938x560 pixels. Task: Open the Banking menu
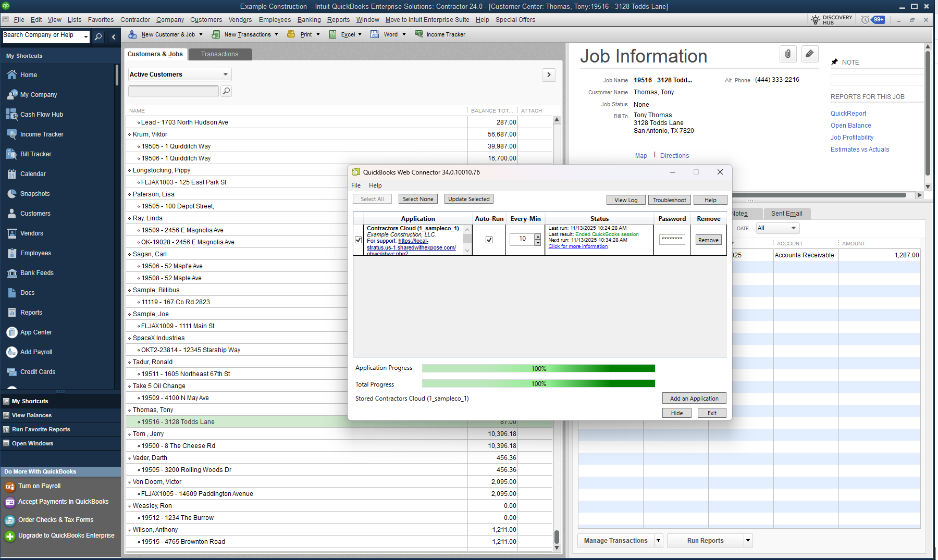[x=309, y=20]
